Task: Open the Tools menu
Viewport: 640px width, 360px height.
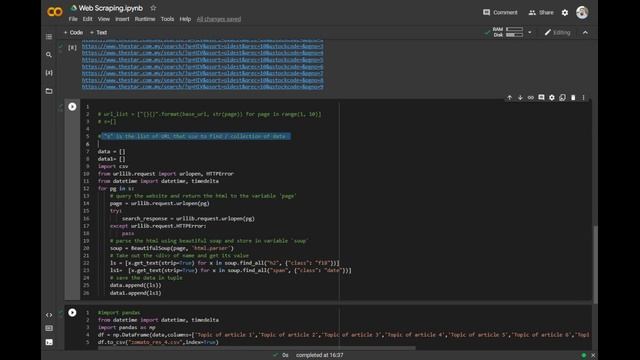Action: pos(167,19)
